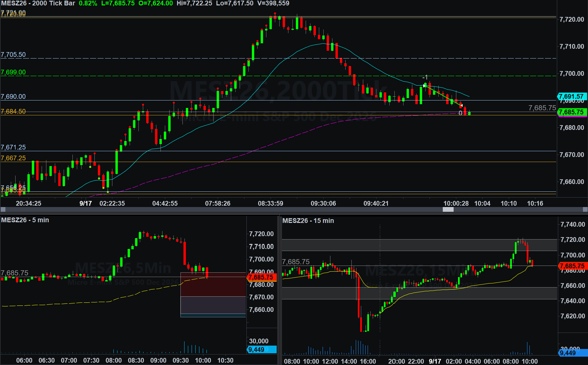Image resolution: width=588 pixels, height=365 pixels.
Task: Click the 7,685.75 label at left of 15 min chart
Action: (296, 262)
